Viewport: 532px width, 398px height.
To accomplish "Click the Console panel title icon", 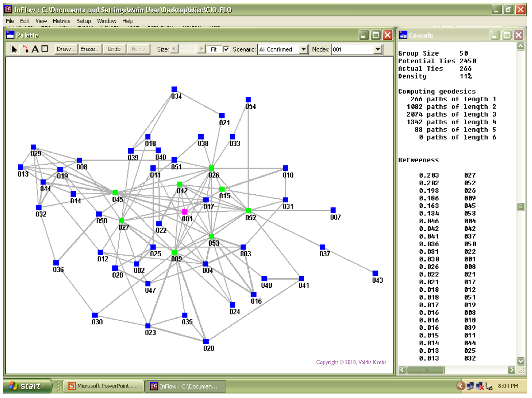I will [x=403, y=35].
